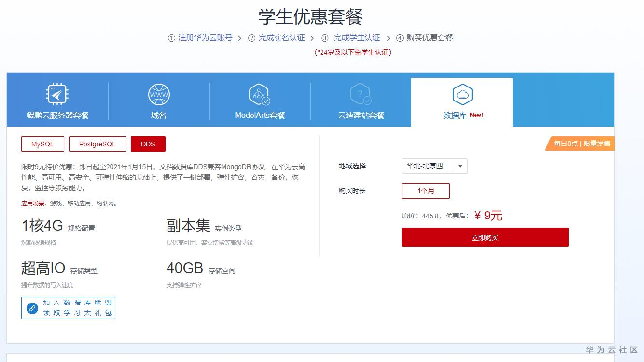Switch to the ModelArts套餐 tab
The width and height of the screenshot is (644, 362).
[260, 100]
